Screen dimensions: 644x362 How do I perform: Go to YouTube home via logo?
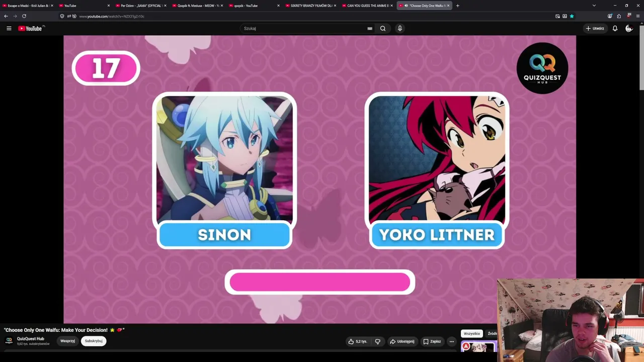point(30,29)
